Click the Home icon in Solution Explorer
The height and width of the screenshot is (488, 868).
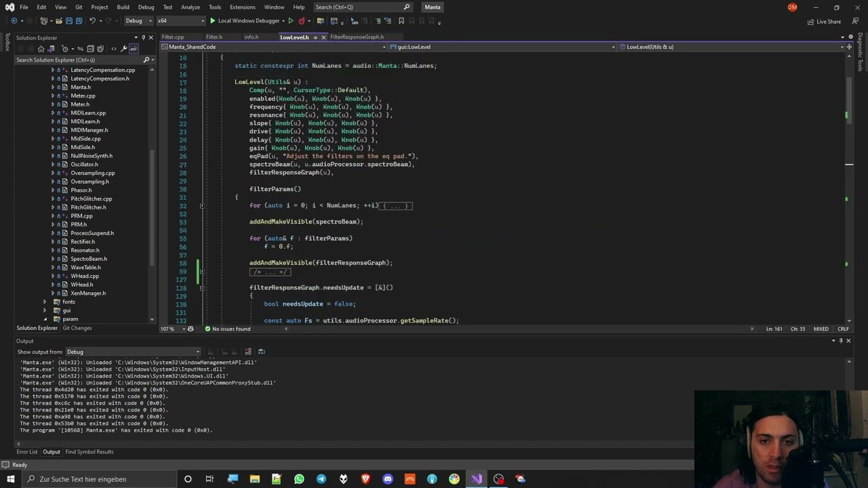tap(41, 49)
